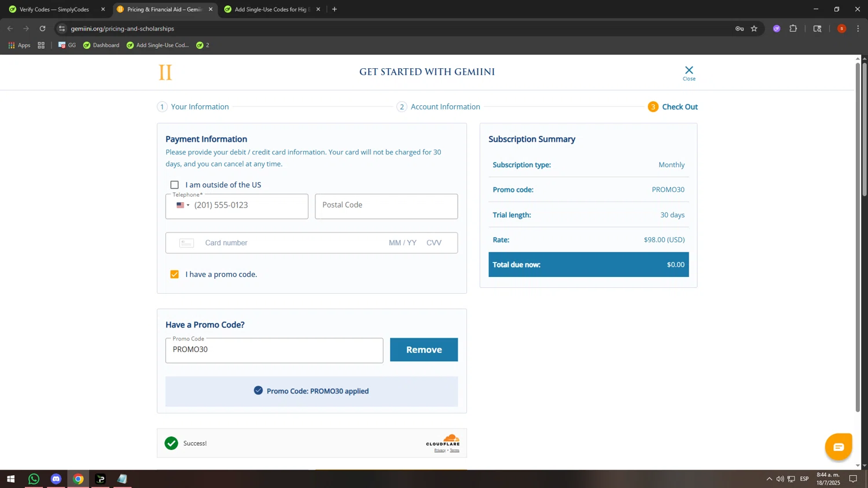Check I am outside of the US
Viewport: 868px width, 488px height.
tap(174, 185)
